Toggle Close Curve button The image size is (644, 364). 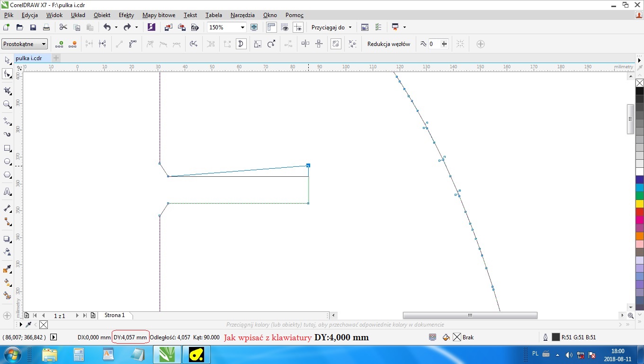coord(241,44)
